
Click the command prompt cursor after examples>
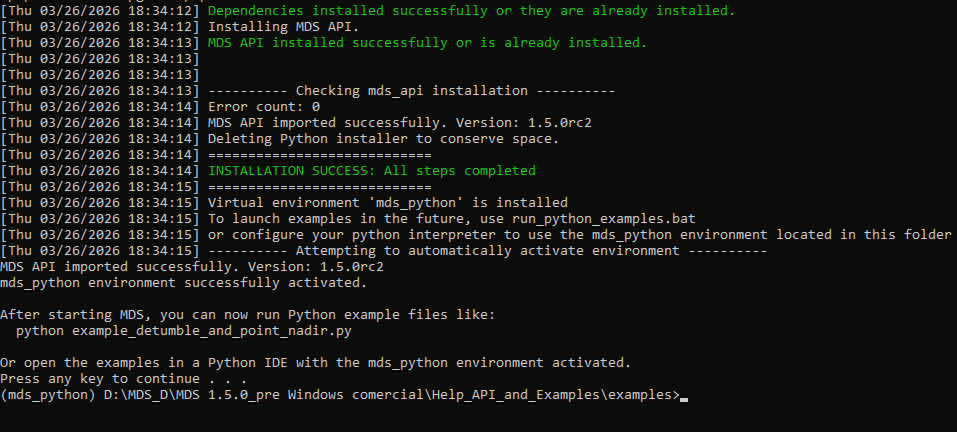tap(684, 396)
